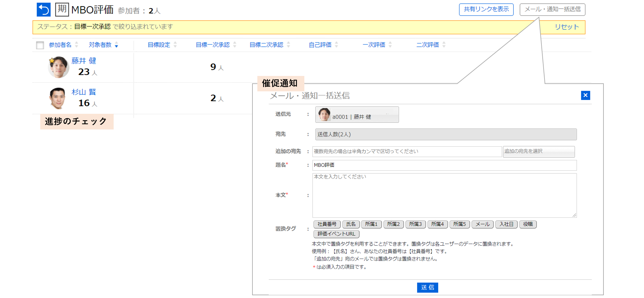The height and width of the screenshot is (298, 644).
Task: Insert the 社員番号 replacement tag
Action: (327, 224)
